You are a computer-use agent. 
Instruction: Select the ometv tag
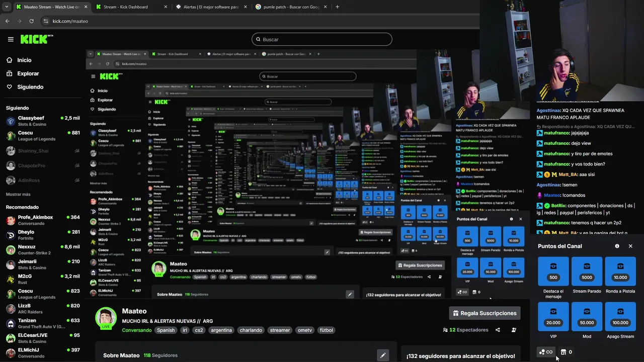click(305, 330)
